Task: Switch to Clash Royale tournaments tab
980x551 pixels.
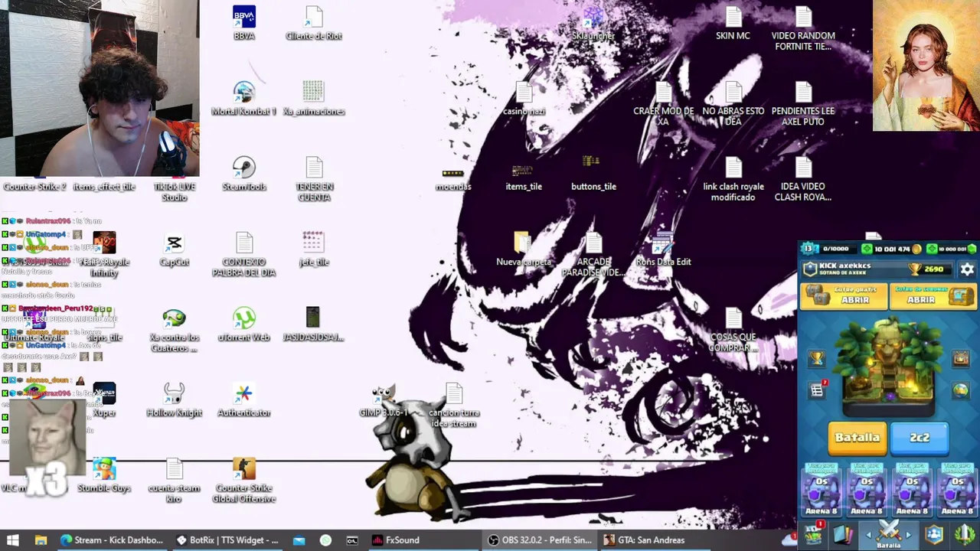Action: click(964, 534)
